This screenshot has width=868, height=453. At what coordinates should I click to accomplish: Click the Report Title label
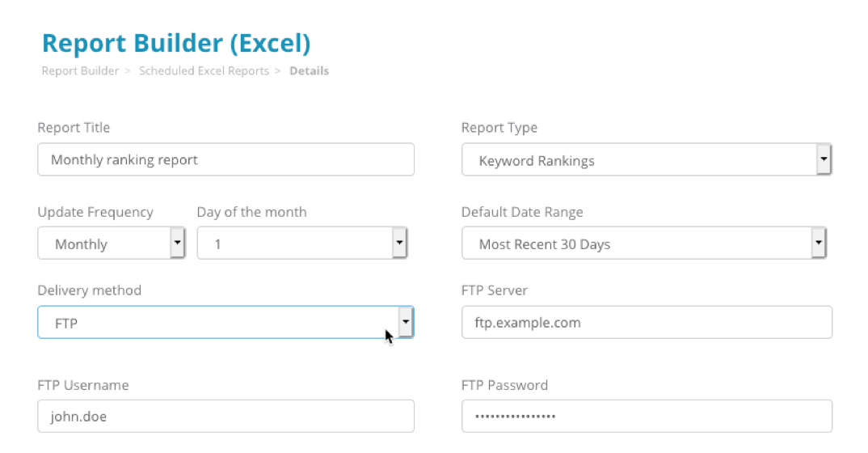coord(74,128)
